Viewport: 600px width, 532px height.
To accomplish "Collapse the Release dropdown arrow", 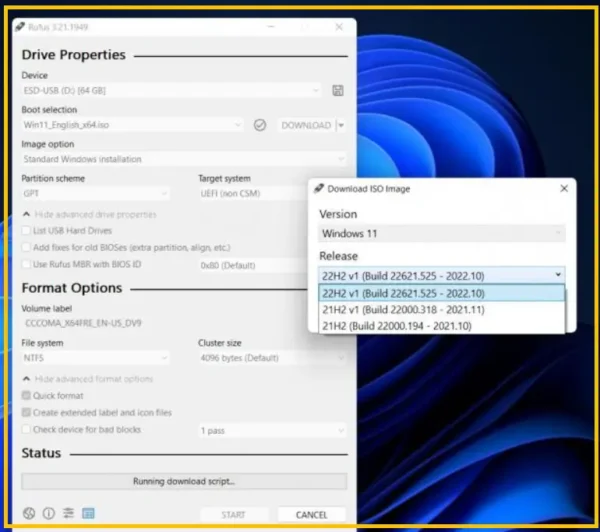I will point(558,275).
